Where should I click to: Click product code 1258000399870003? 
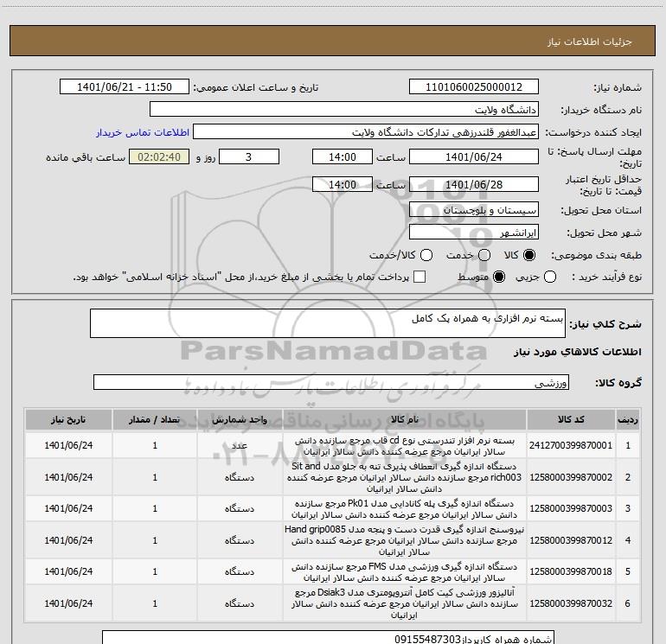click(571, 508)
